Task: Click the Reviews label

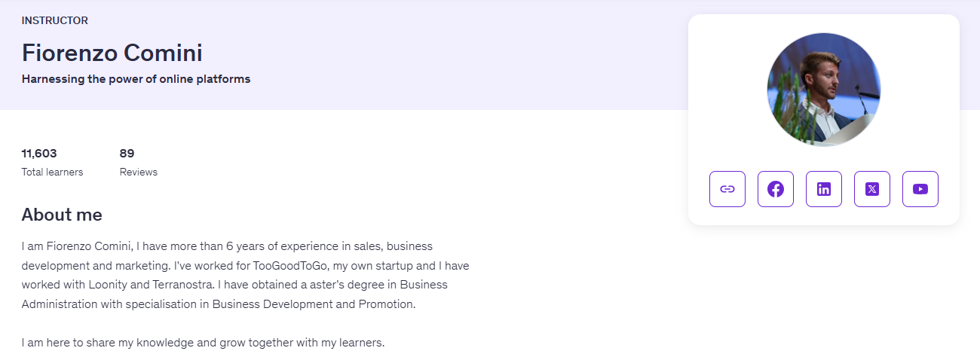Action: (139, 172)
